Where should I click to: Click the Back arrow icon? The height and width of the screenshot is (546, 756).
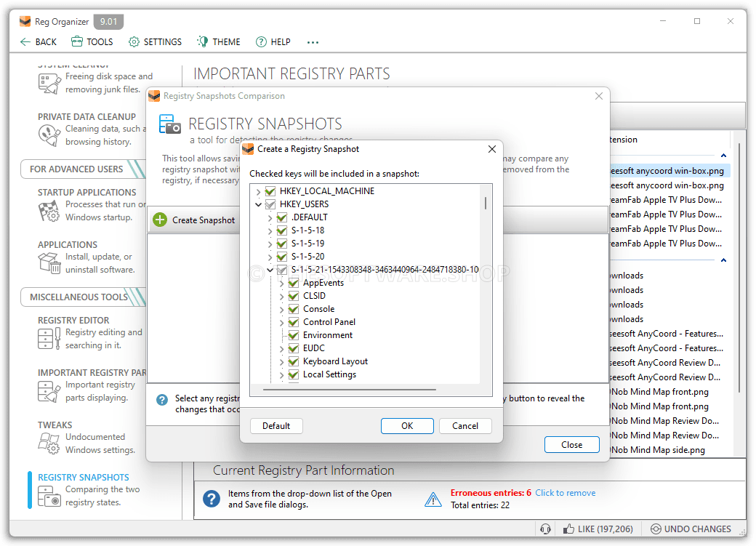25,42
